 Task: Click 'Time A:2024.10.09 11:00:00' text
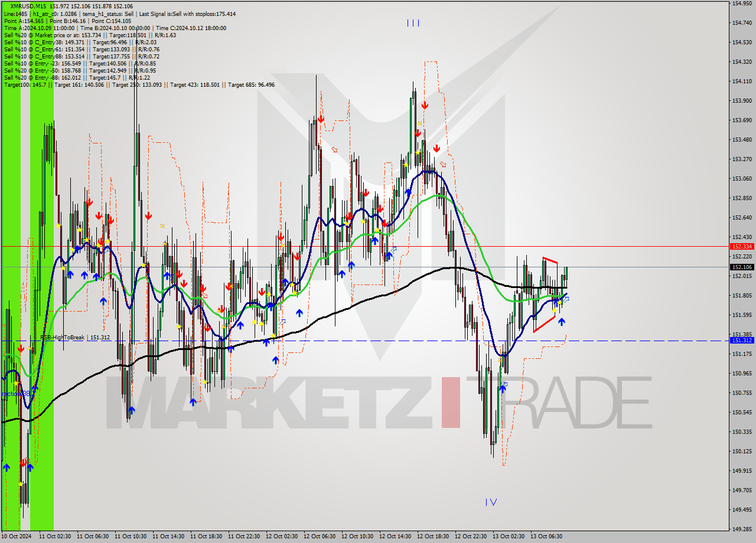click(39, 28)
